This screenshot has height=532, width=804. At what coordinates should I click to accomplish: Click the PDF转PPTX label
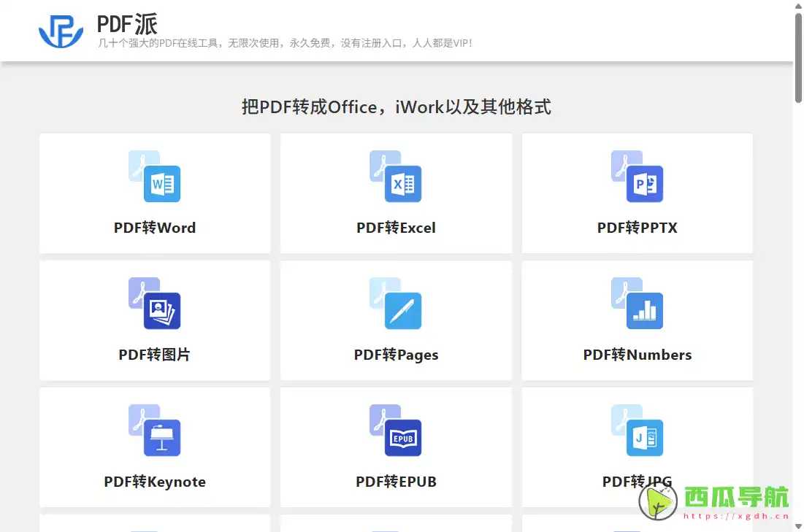[x=638, y=228]
